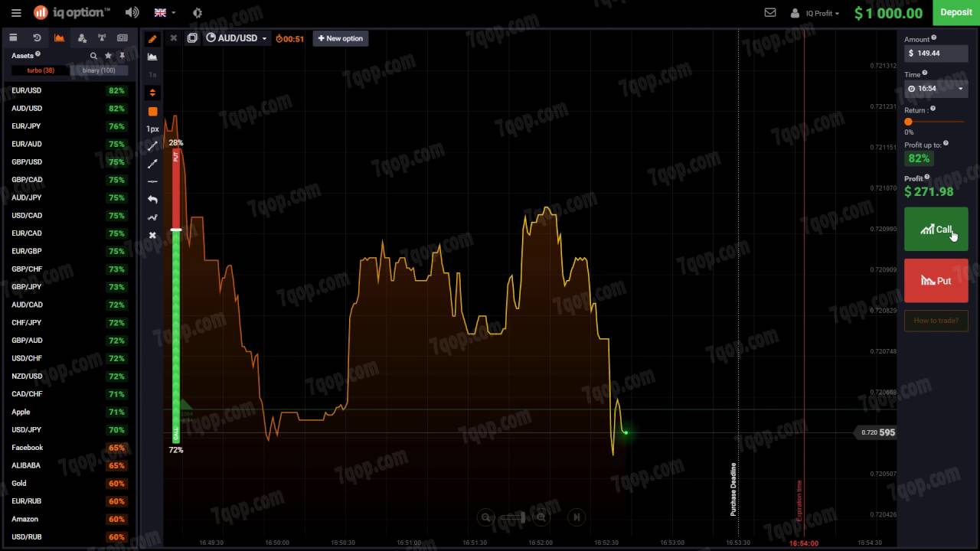Search assets with the magnifier icon
This screenshot has height=551, width=980.
93,56
